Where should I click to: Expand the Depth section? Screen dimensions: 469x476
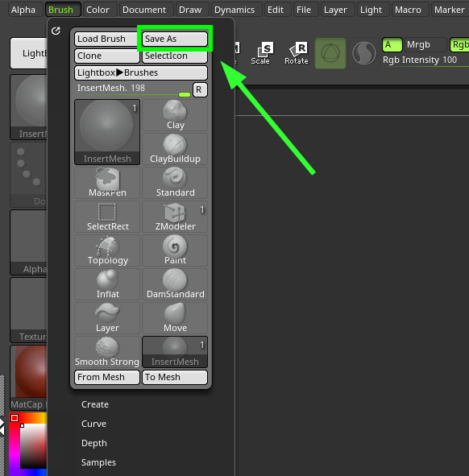click(93, 443)
